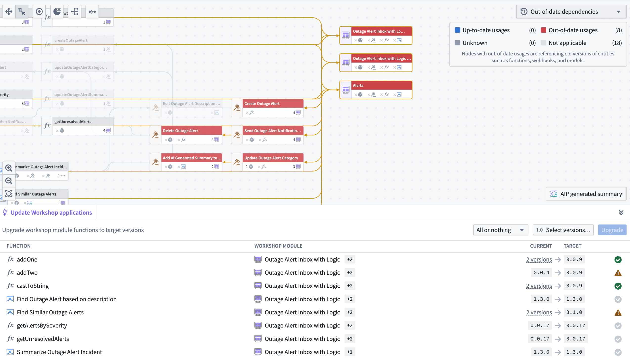This screenshot has height=364, width=630.
Task: Select the Add AI Generated Summary node
Action: pyautogui.click(x=186, y=162)
